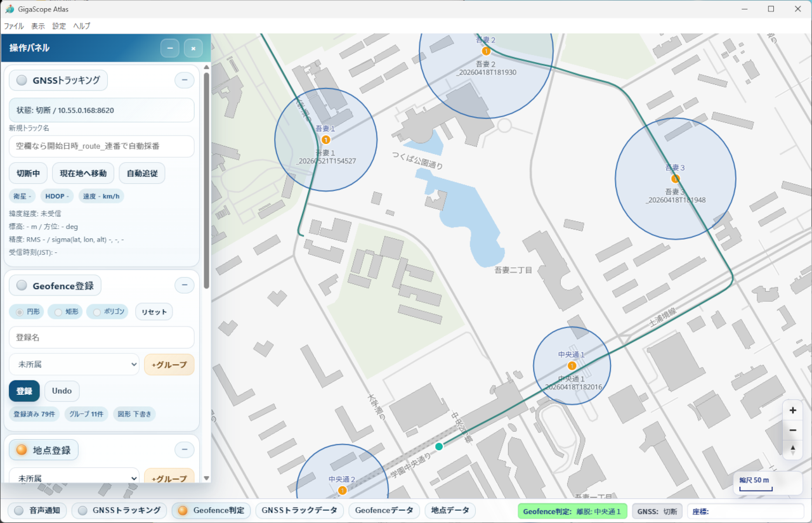The height and width of the screenshot is (523, 812).
Task: Click the panel scrollbar down arrow
Action: pos(206,478)
